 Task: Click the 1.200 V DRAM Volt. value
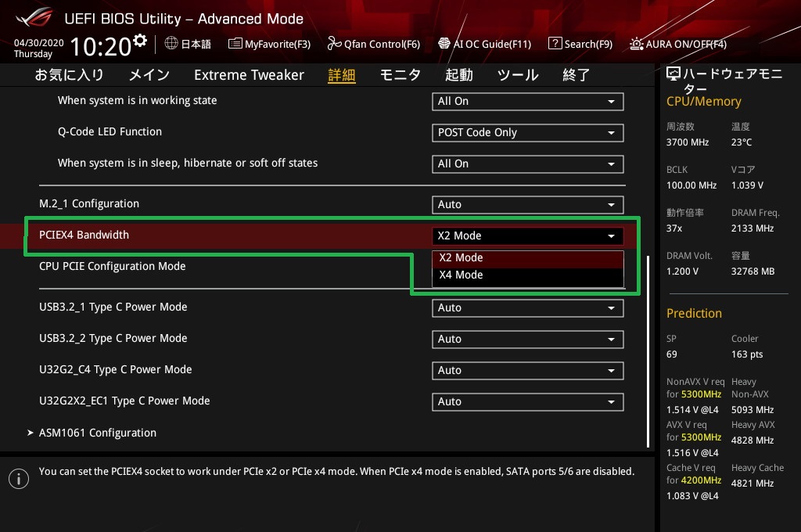point(682,271)
